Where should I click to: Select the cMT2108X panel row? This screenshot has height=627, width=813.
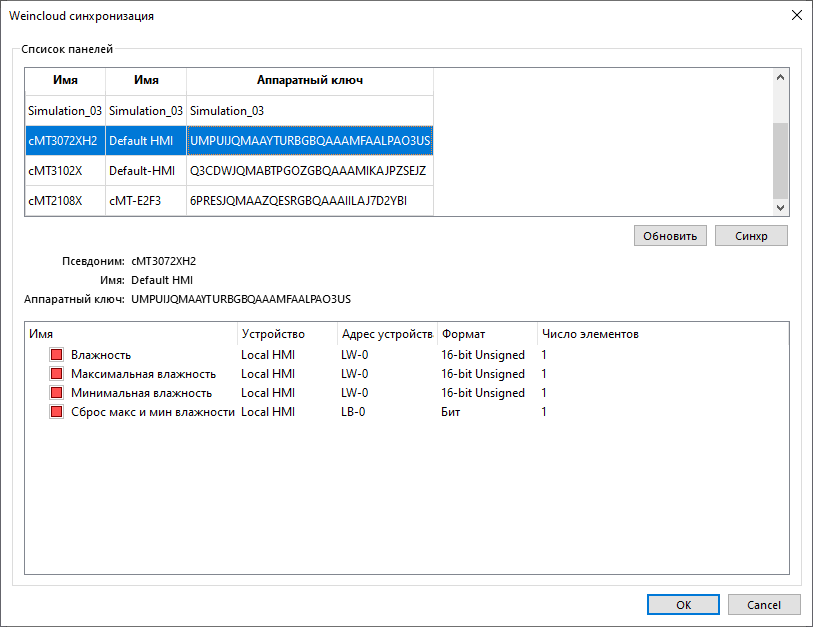coord(65,201)
